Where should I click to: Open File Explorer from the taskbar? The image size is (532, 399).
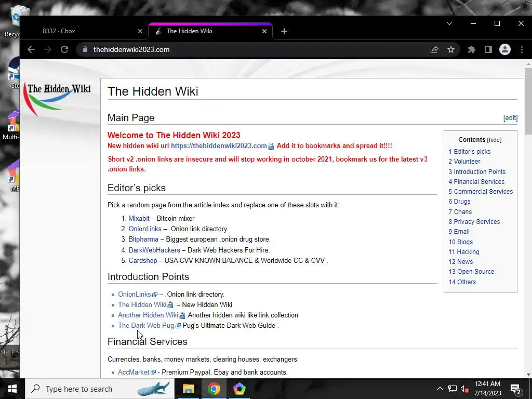[188, 389]
